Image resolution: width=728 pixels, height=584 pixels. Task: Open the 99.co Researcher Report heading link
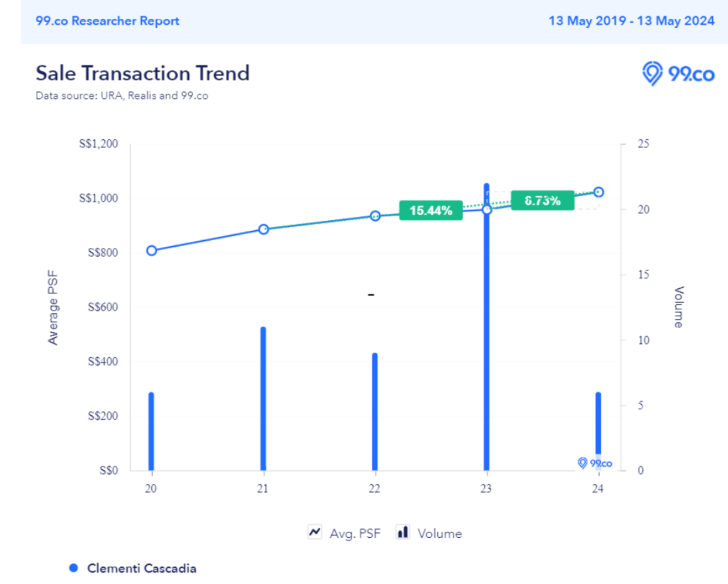click(107, 21)
